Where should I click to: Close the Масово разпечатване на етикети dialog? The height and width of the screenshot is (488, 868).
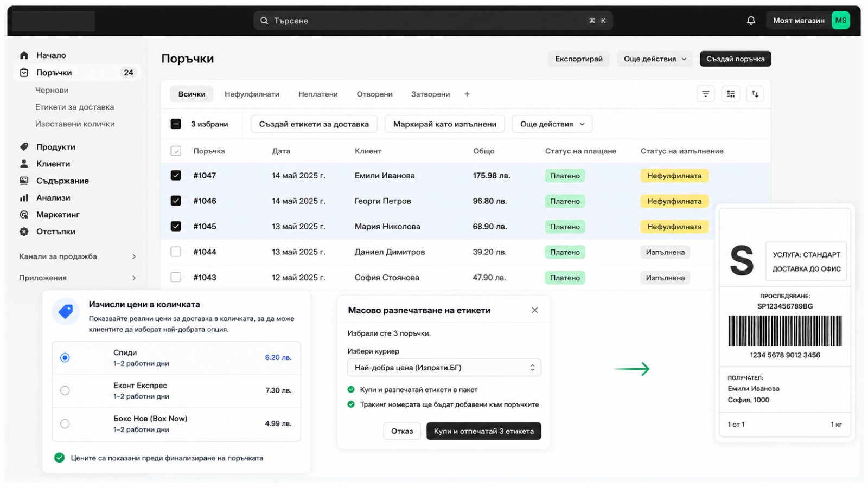(535, 310)
